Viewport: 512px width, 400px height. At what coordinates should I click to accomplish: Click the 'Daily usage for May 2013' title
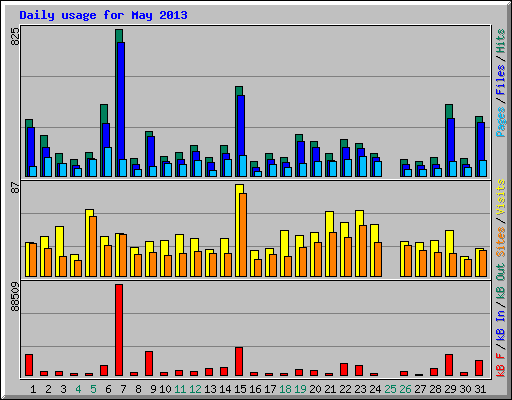click(103, 15)
